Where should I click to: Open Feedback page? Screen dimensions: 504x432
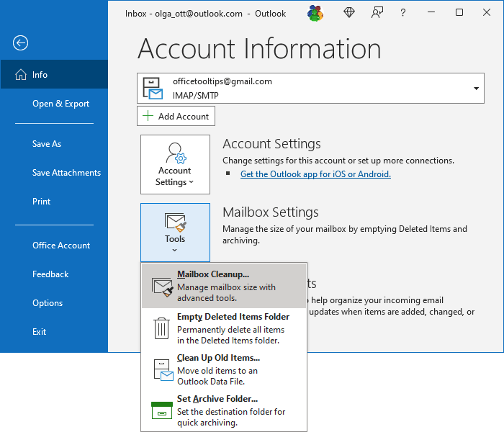tap(54, 274)
